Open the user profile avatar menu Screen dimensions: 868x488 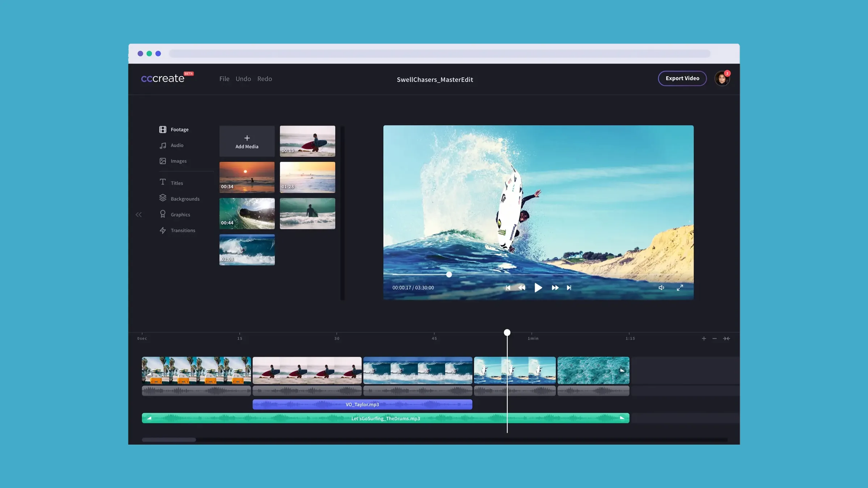(x=721, y=78)
